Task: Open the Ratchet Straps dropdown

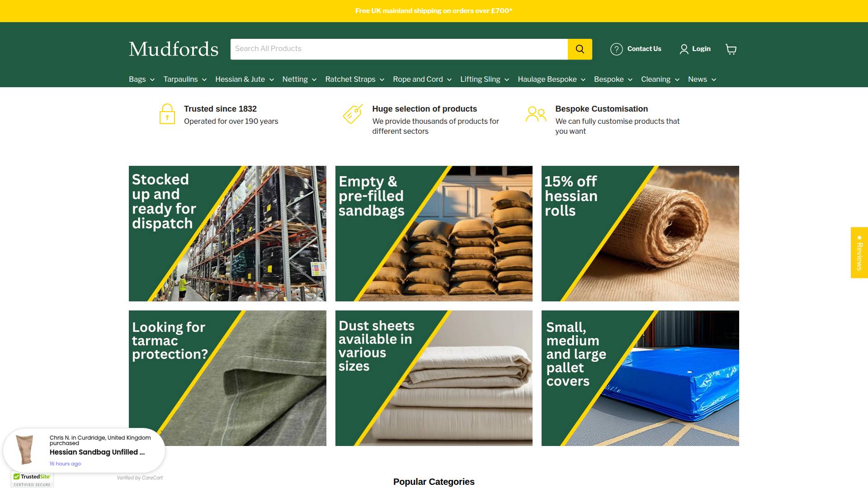Action: pos(354,80)
